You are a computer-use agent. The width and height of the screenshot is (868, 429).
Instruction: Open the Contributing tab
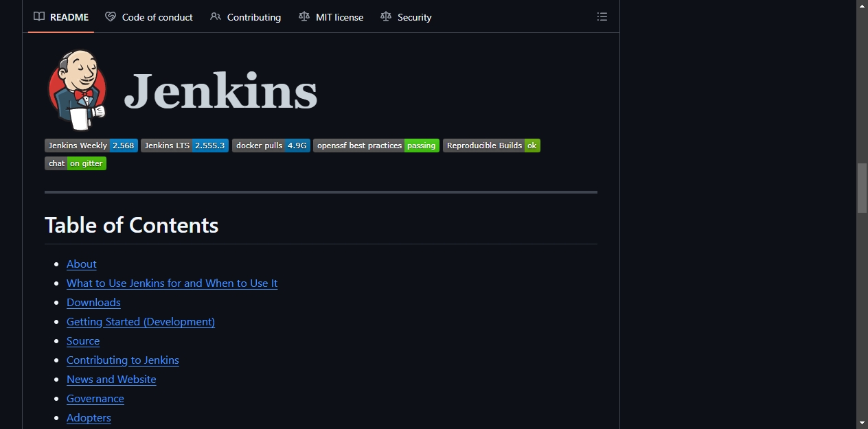click(245, 17)
